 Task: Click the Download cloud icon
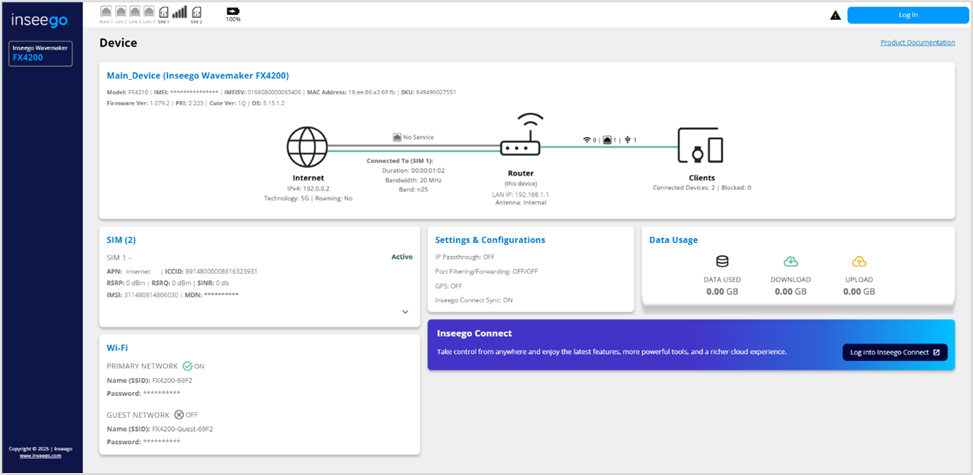click(x=790, y=261)
